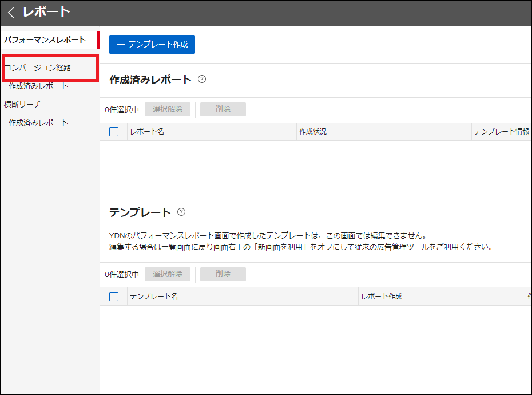Select コンバージョン経路 in the sidebar
Viewport: 532px width, 395px height.
pyautogui.click(x=37, y=68)
